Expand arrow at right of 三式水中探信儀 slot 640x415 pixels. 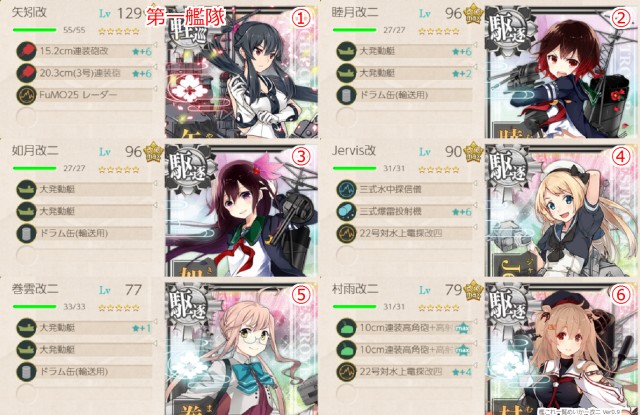(x=476, y=182)
